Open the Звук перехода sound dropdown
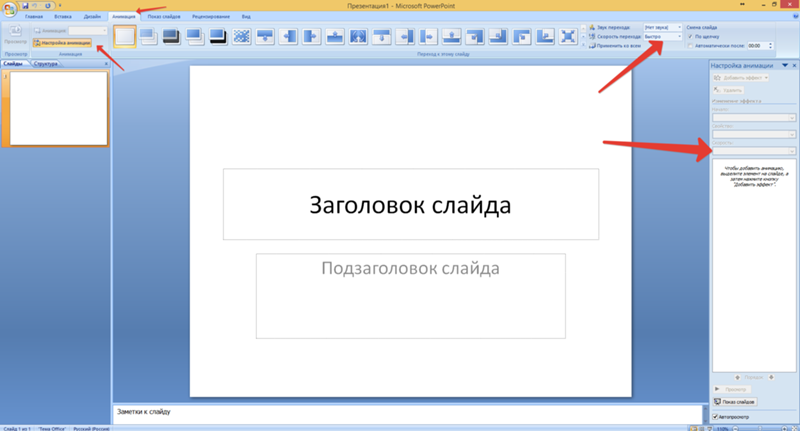 (662, 27)
